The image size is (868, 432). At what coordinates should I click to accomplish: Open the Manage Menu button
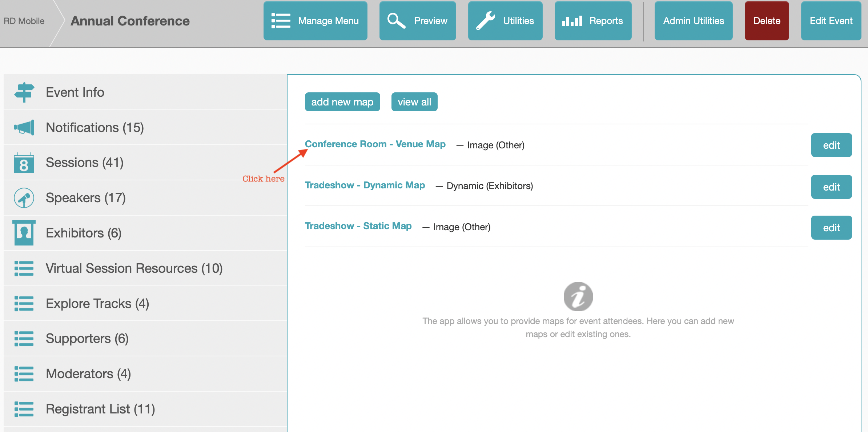tap(315, 21)
